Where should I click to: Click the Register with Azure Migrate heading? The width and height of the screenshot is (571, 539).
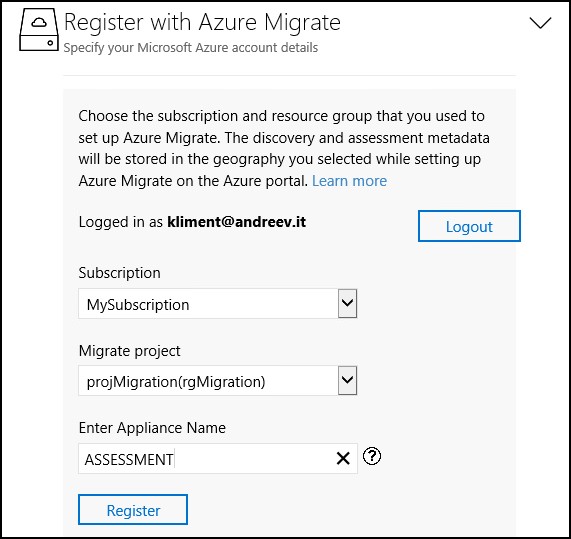coord(202,22)
